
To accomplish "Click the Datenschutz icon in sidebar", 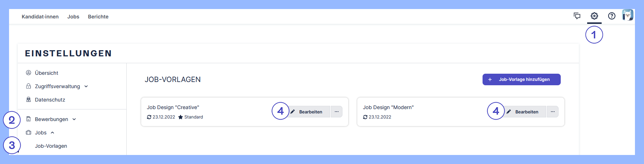I will coord(29,100).
